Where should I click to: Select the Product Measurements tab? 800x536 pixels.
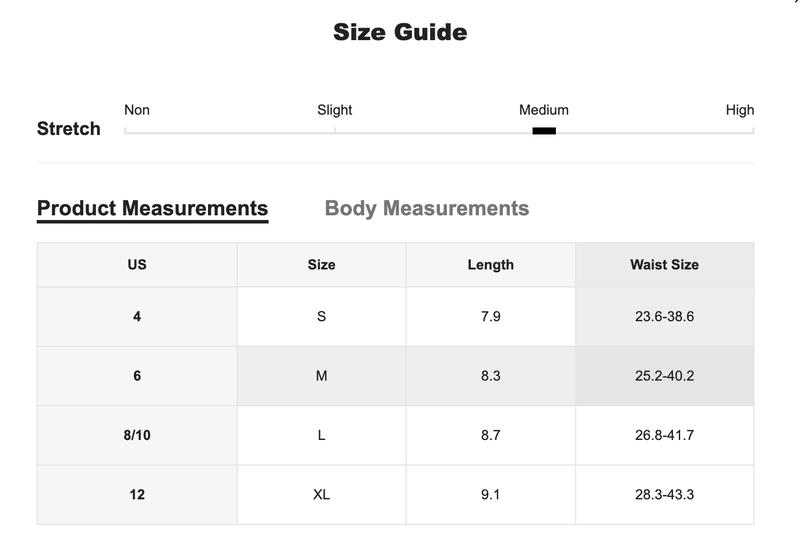[153, 209]
